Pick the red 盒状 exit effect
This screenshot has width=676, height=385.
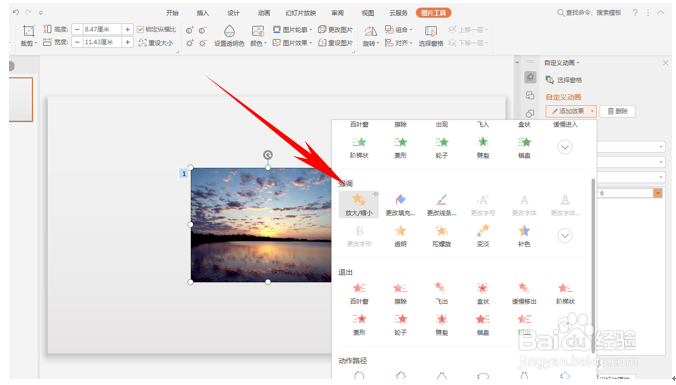483,293
